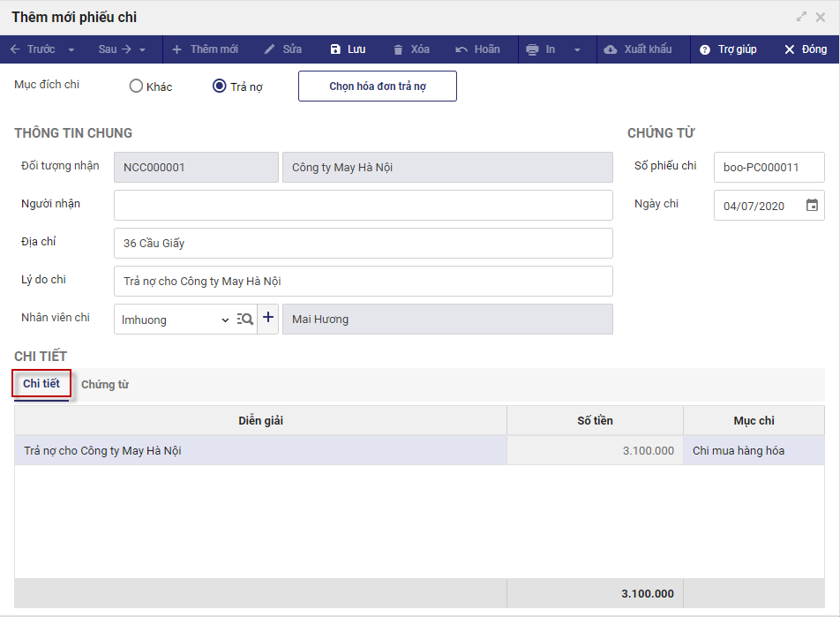840x617 pixels.
Task: Click the Hoãn undo icon
Action: click(x=461, y=49)
